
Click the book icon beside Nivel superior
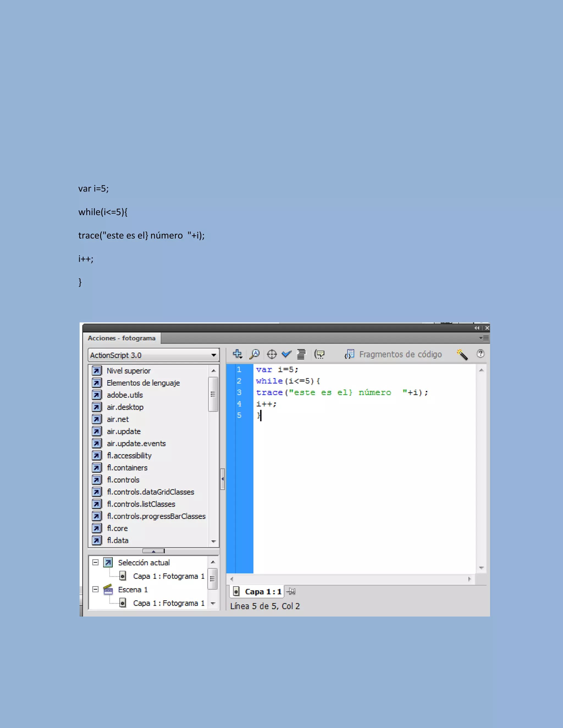point(97,371)
